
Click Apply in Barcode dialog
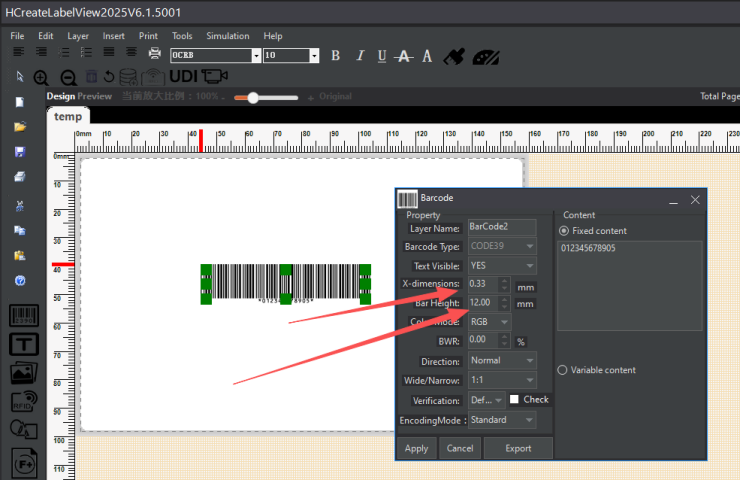point(416,448)
